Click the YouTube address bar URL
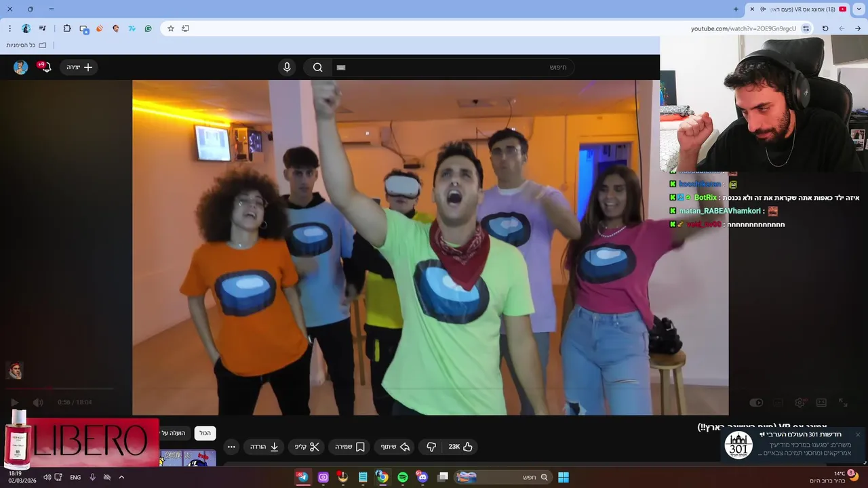The height and width of the screenshot is (488, 868). (743, 28)
